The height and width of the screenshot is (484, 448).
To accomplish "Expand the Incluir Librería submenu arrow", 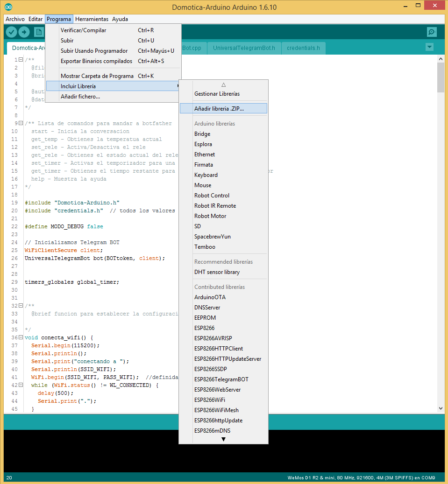I will (178, 86).
